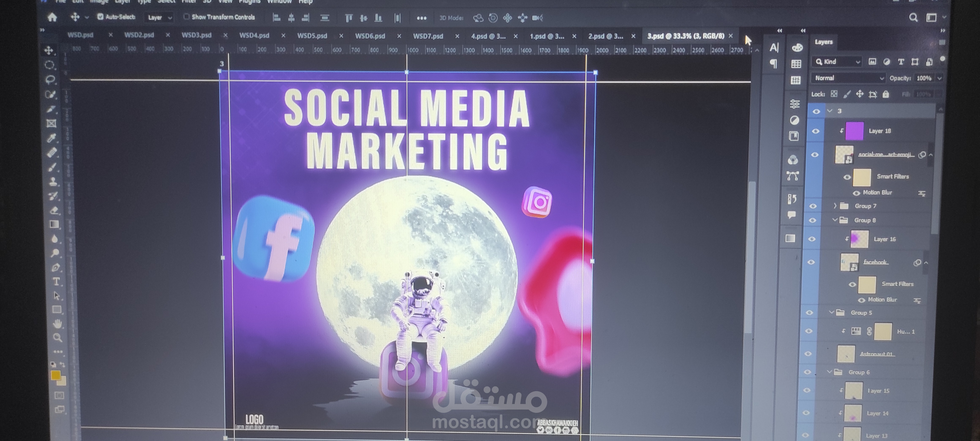Screen dimensions: 980x441
Task: Align top edges in options bar
Action: [348, 18]
